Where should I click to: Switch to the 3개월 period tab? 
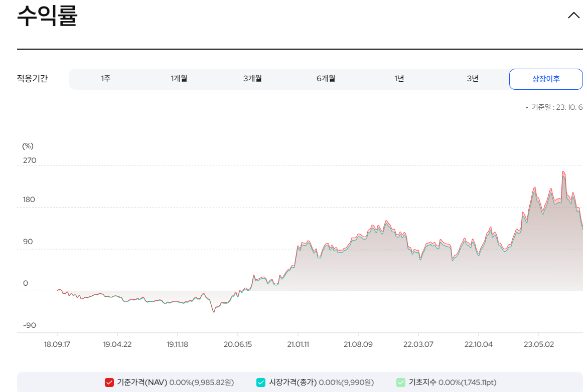[x=252, y=79]
